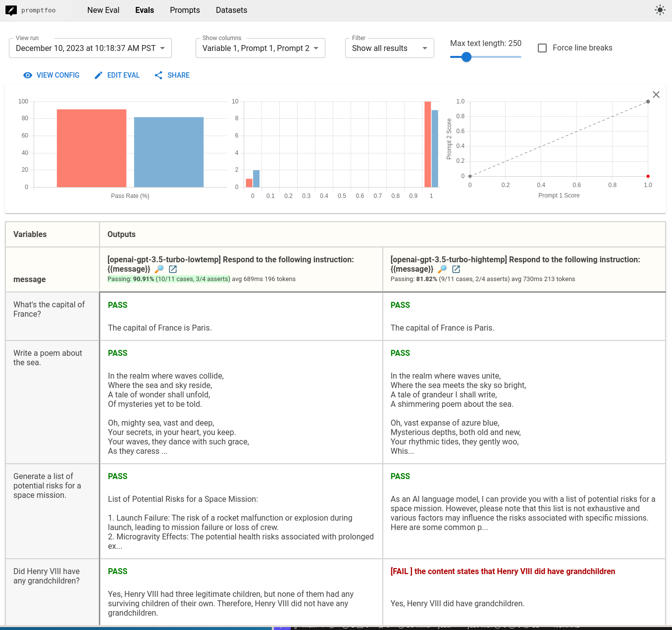The height and width of the screenshot is (630, 672).
Task: Toggle dark mode with the sun icon
Action: (660, 9)
